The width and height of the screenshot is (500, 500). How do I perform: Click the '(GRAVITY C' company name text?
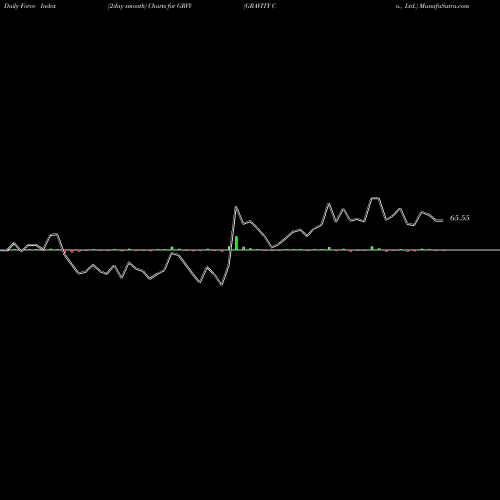(260, 6)
